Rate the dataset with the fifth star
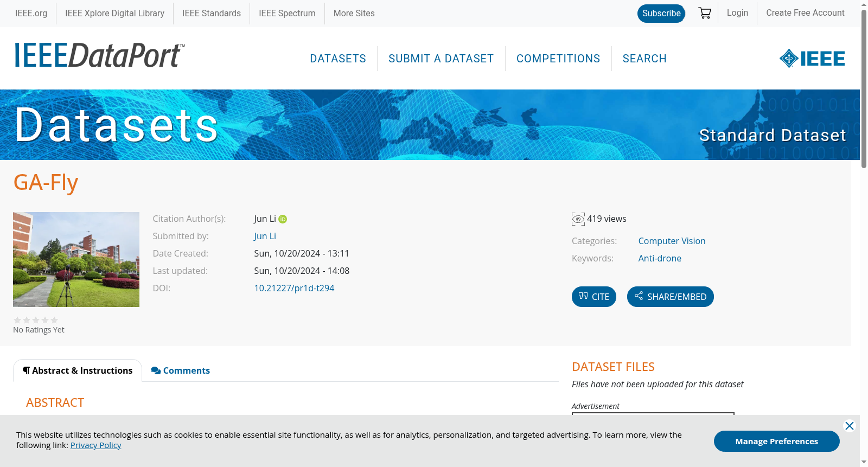 pyautogui.click(x=54, y=320)
